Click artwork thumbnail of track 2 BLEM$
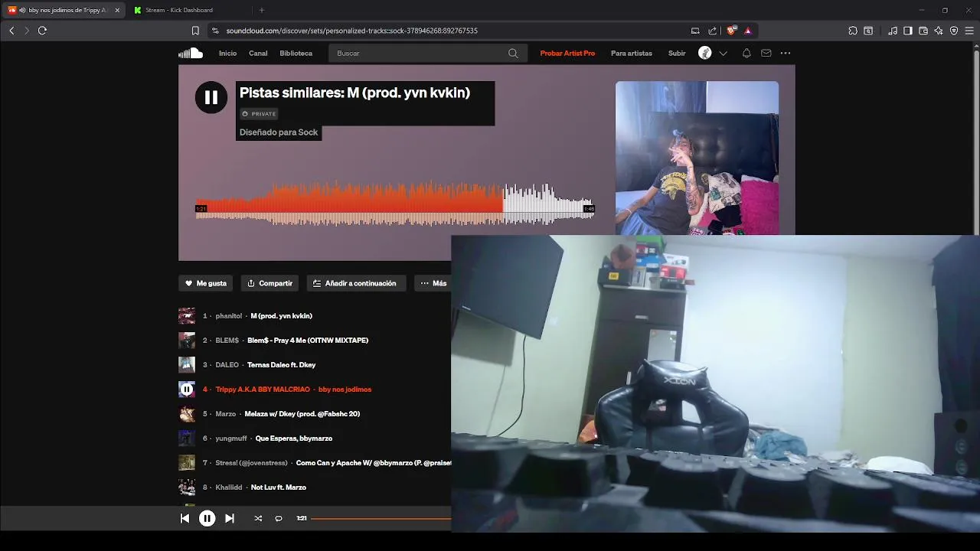Image resolution: width=980 pixels, height=551 pixels. tap(187, 340)
